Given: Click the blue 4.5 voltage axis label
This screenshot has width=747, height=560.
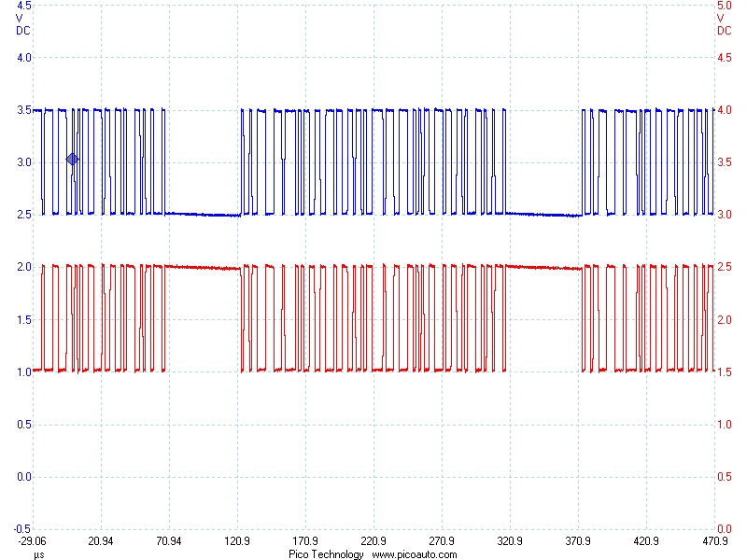Looking at the screenshot, I should pyautogui.click(x=24, y=6).
